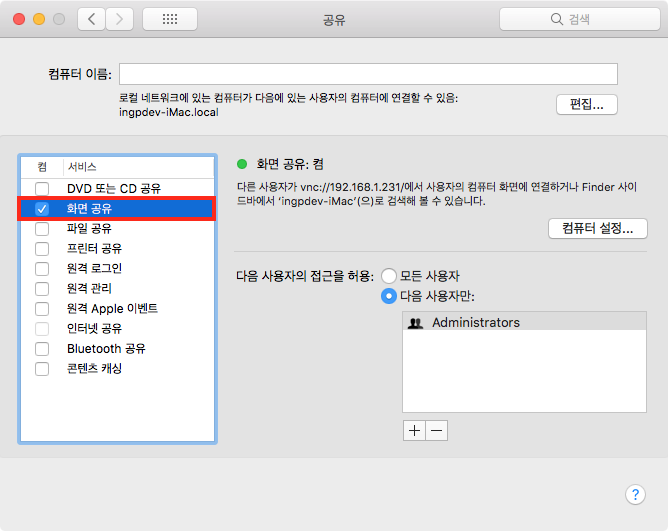668x531 pixels.
Task: Click the Administrators group icon
Action: (x=415, y=323)
